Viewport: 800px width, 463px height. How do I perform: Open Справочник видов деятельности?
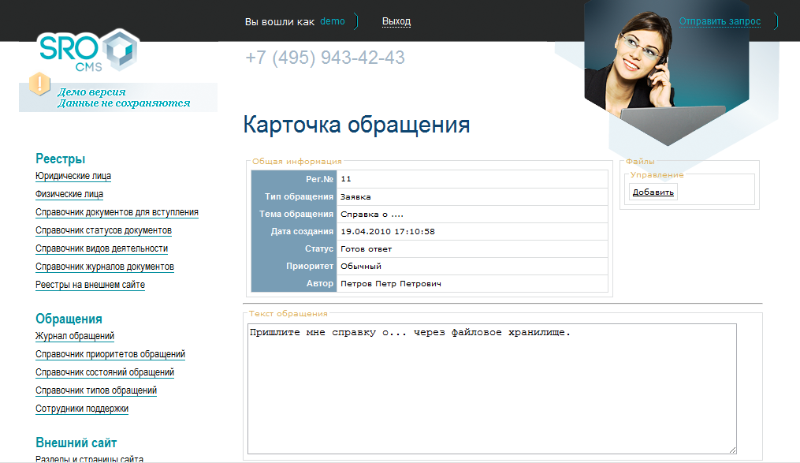[101, 248]
